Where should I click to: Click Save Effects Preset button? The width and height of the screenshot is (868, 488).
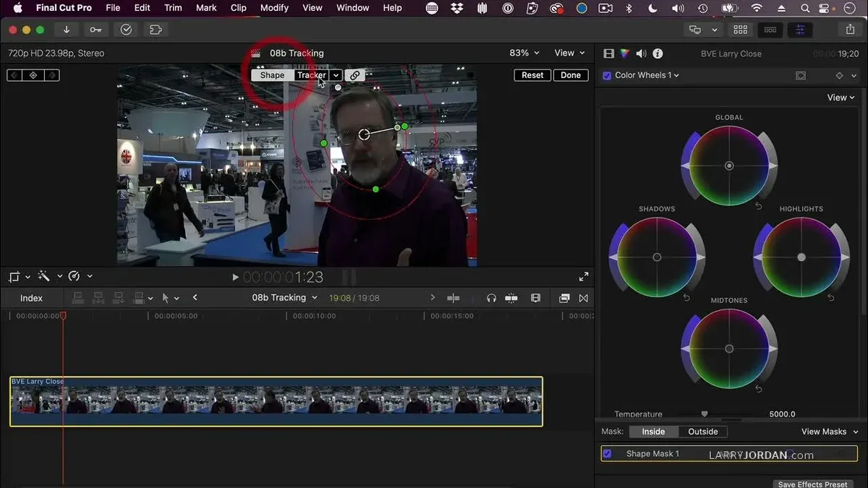812,484
